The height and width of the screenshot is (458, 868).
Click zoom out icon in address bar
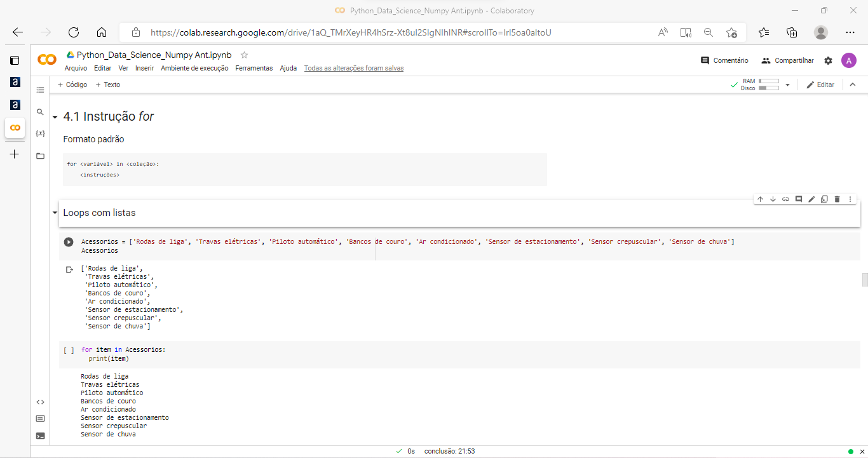pyautogui.click(x=709, y=32)
